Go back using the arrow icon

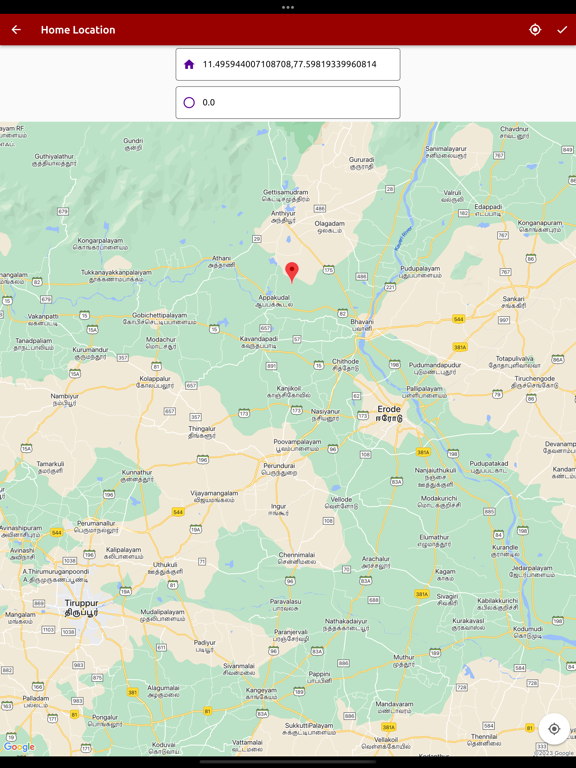click(x=16, y=30)
